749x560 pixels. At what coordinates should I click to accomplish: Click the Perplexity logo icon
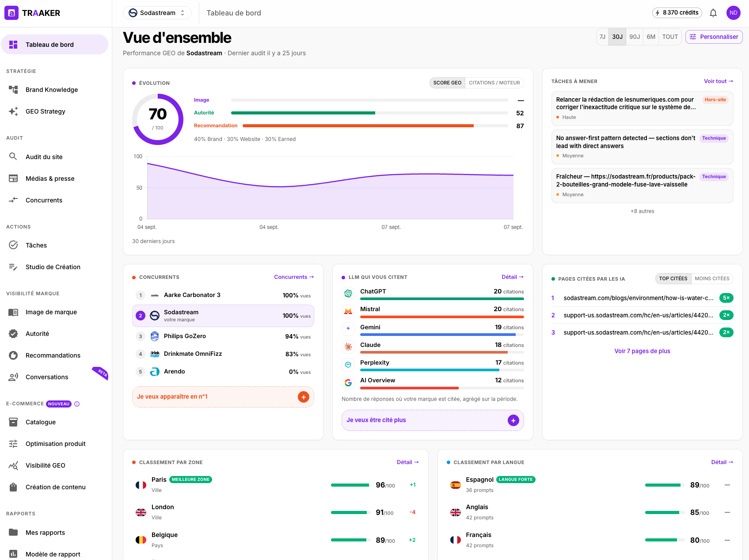point(348,365)
